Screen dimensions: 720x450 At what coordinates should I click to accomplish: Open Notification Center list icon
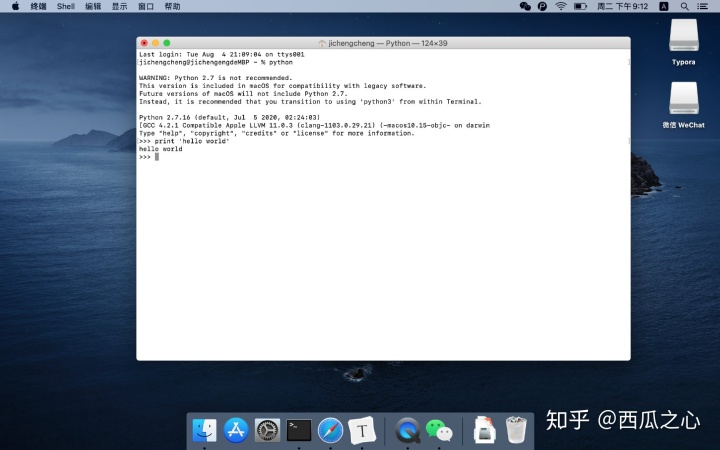click(703, 6)
